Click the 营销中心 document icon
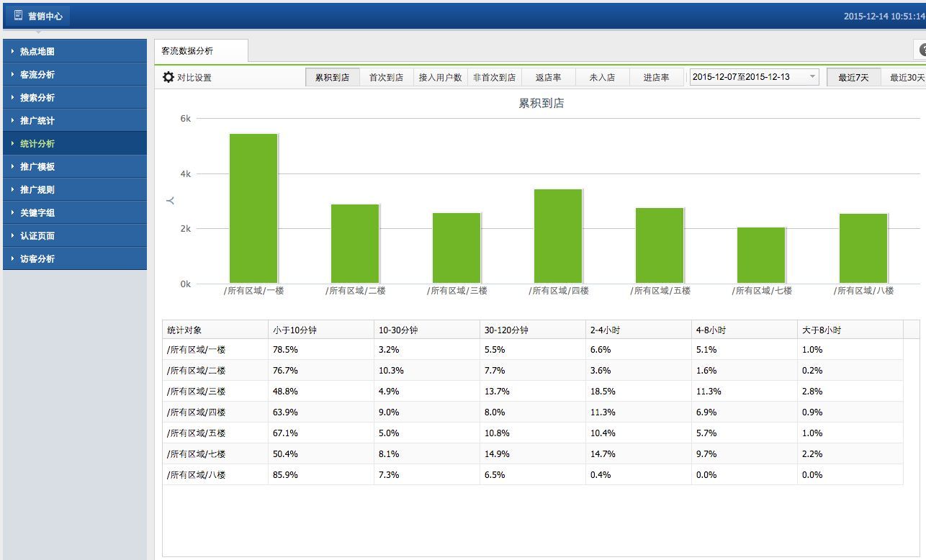This screenshot has height=560, width=926. (x=19, y=15)
